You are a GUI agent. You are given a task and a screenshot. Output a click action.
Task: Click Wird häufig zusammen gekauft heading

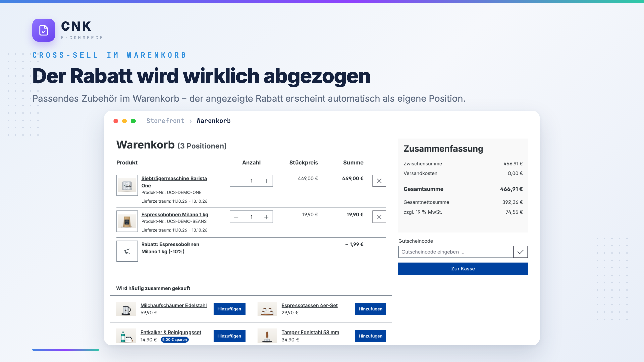click(153, 288)
